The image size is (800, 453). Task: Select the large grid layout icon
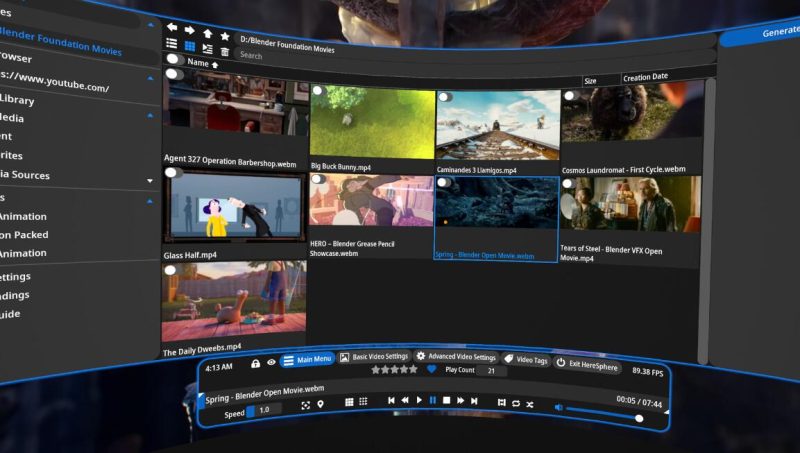pyautogui.click(x=349, y=402)
